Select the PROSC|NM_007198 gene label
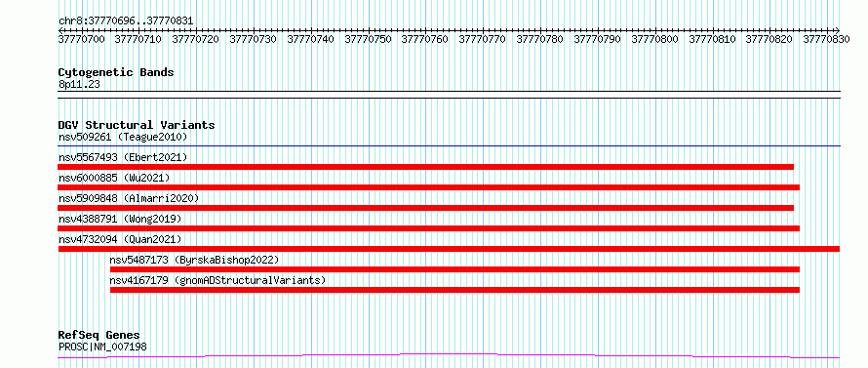The width and height of the screenshot is (868, 368). (x=102, y=347)
